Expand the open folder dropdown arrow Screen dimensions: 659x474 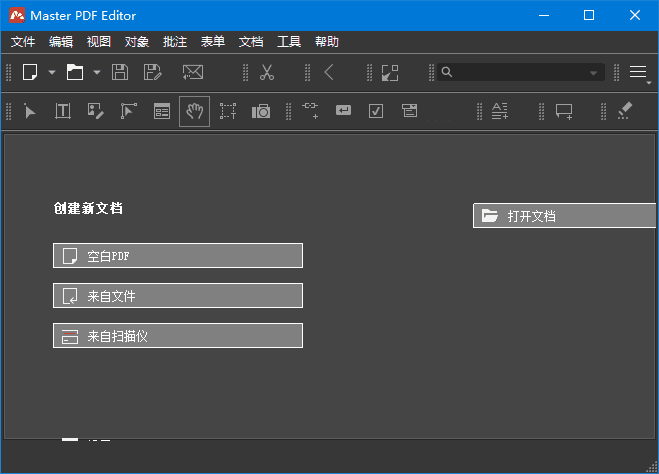(x=97, y=72)
